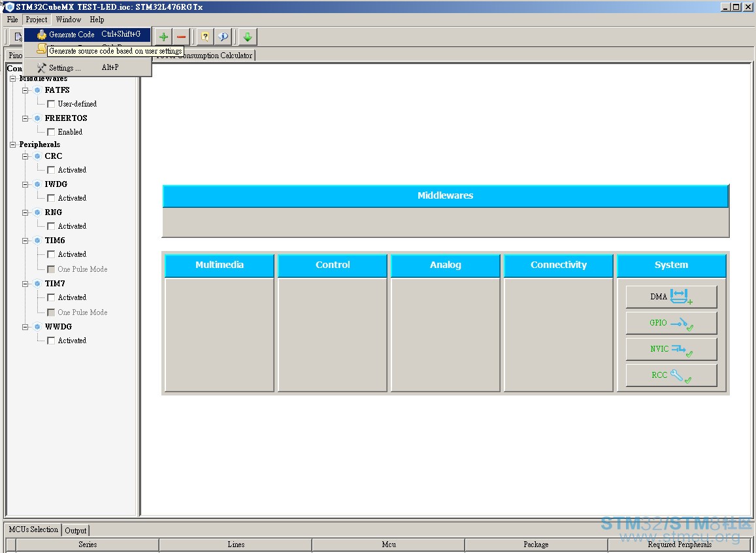Open the yellow question mark help icon

click(x=205, y=37)
